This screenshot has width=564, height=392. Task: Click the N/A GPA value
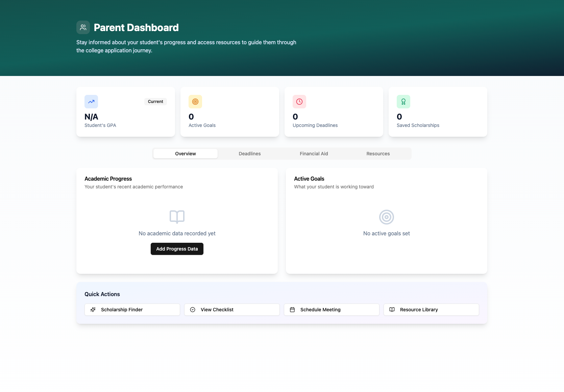coord(91,117)
